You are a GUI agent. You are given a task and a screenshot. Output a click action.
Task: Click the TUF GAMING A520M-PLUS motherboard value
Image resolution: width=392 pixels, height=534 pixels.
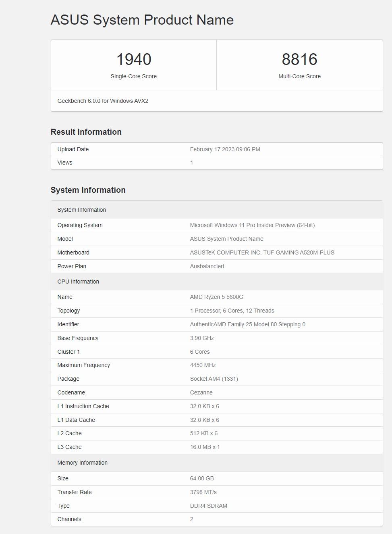(x=262, y=252)
